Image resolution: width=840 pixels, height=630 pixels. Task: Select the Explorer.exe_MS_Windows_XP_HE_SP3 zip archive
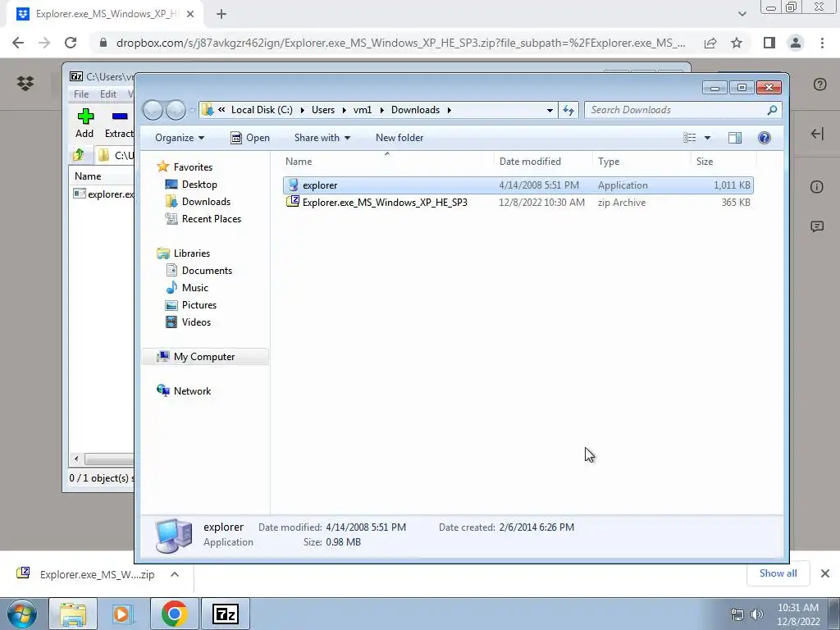tap(518, 203)
